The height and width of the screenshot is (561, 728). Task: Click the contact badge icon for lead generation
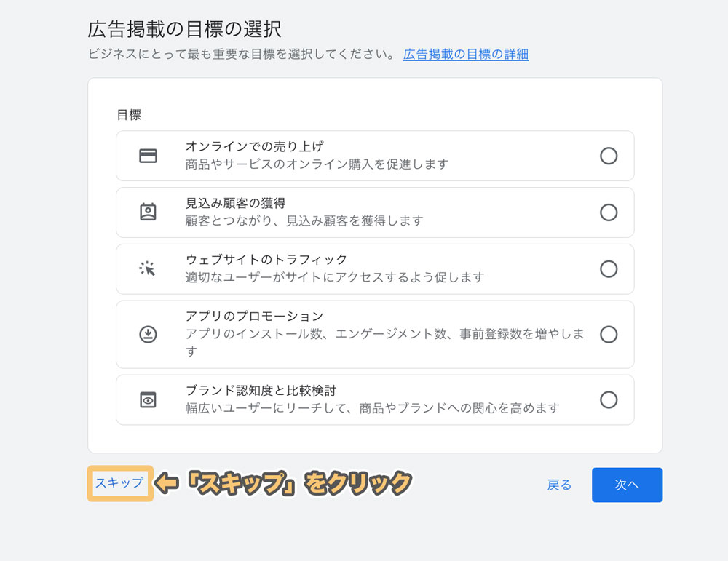149,212
